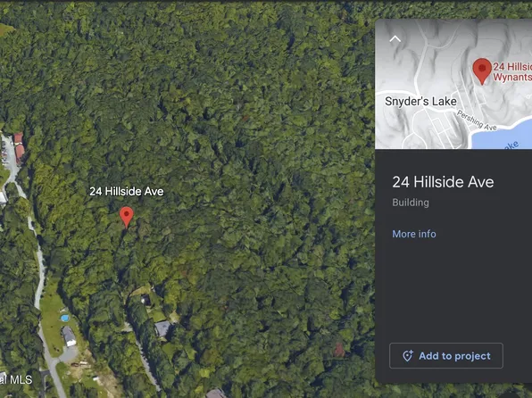Click the red location pin on satellite view
532x398 pixels.
tap(126, 217)
